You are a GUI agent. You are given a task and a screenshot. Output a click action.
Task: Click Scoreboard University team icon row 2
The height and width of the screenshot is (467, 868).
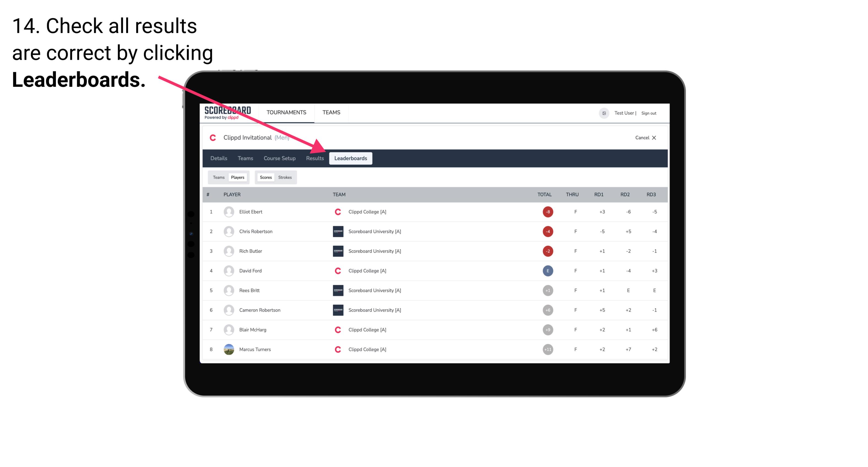tap(337, 231)
